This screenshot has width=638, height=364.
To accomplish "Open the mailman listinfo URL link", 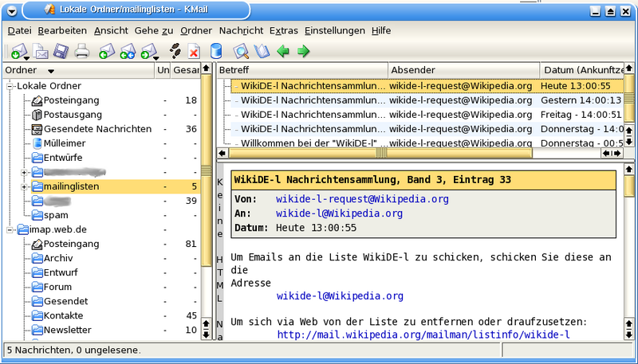I will tap(423, 335).
